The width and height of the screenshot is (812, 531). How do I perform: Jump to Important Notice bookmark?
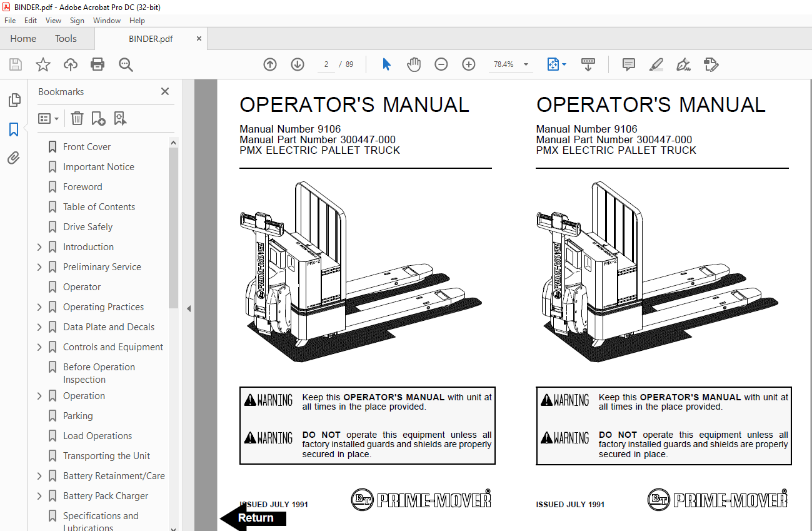coord(99,167)
